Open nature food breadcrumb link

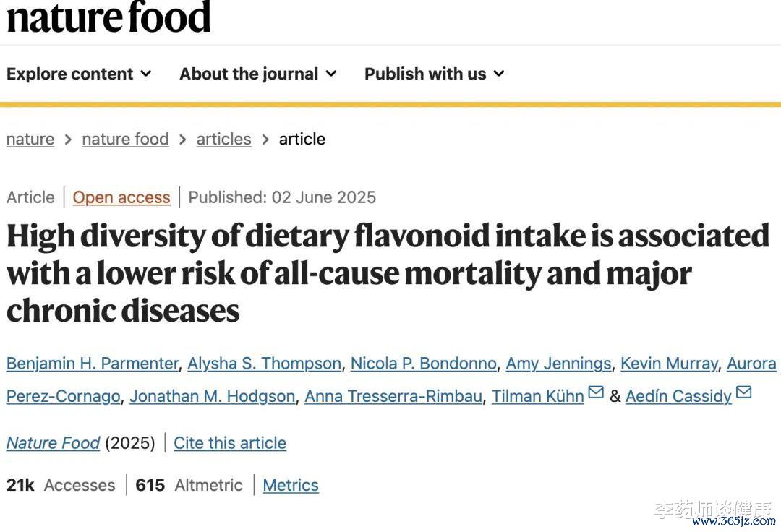point(126,140)
